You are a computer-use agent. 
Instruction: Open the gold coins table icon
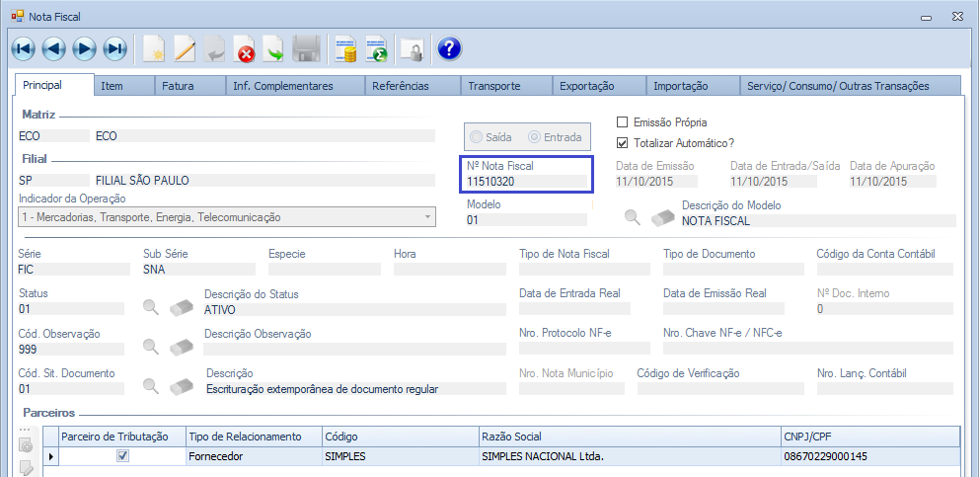pyautogui.click(x=345, y=48)
